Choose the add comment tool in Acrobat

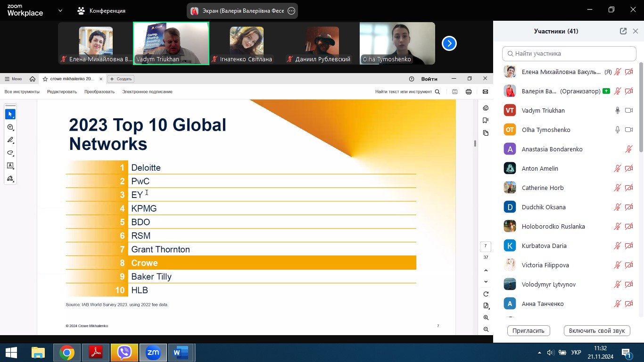[10, 127]
